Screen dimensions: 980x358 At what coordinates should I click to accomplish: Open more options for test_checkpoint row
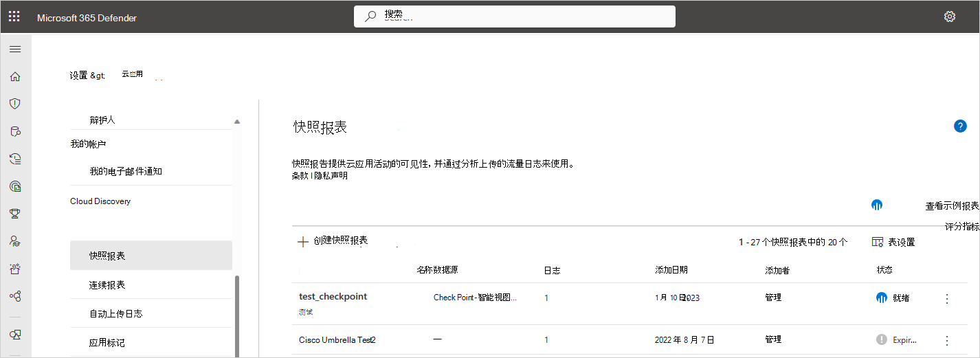coord(947,298)
